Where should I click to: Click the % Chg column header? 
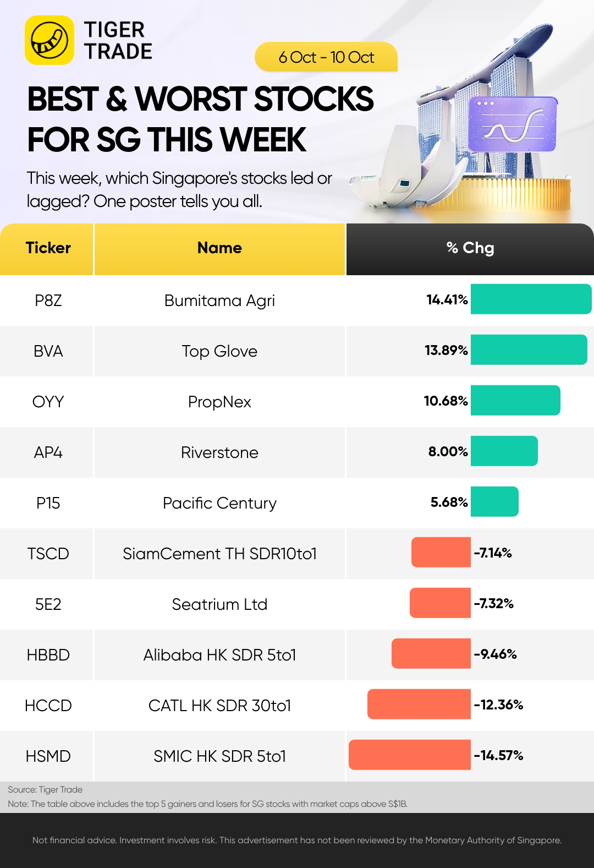(470, 249)
